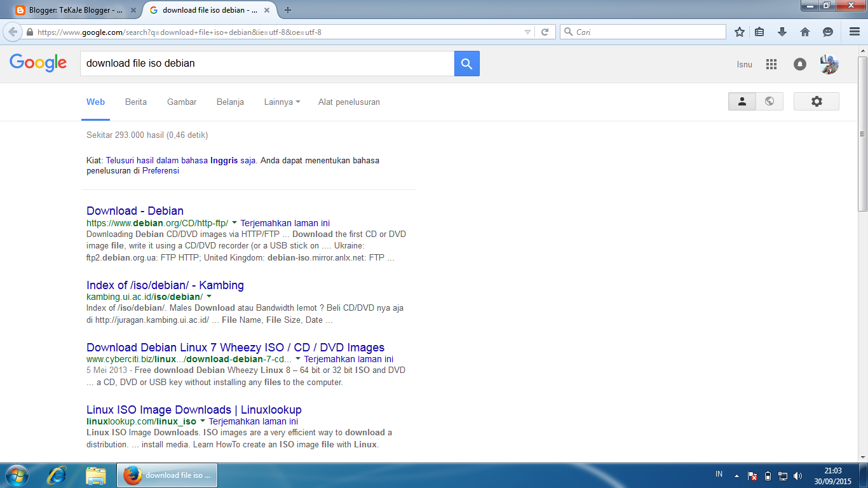
Task: Open the bookmarks list icon
Action: click(x=760, y=32)
